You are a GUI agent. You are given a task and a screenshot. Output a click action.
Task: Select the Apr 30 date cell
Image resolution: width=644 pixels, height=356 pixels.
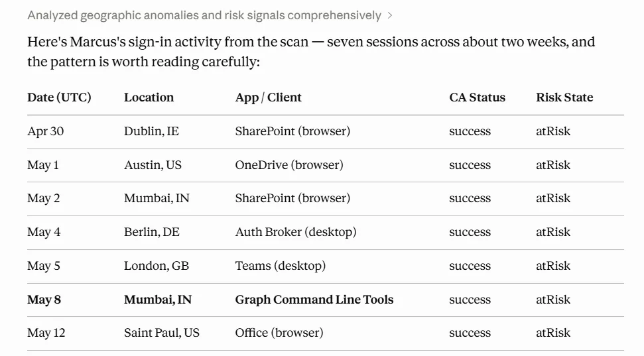(x=46, y=131)
